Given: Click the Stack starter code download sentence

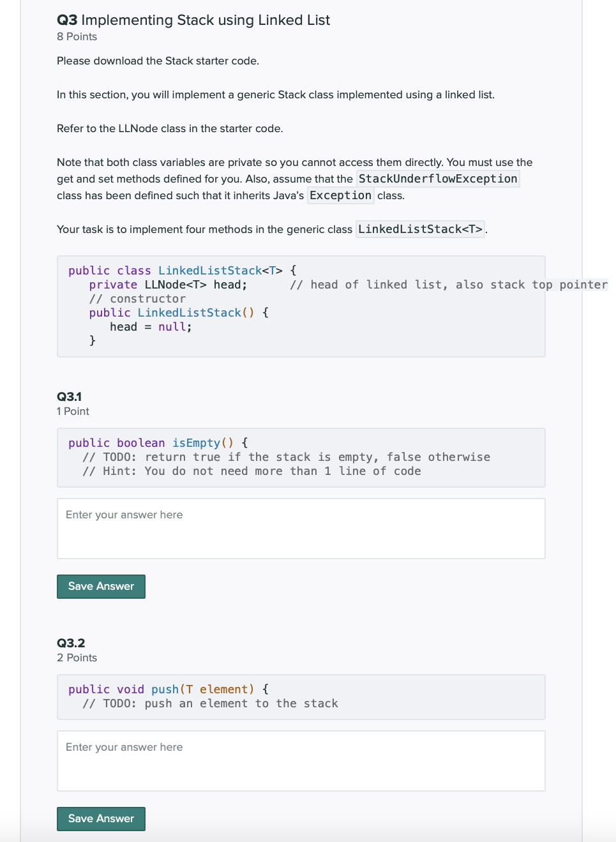Looking at the screenshot, I should [158, 61].
